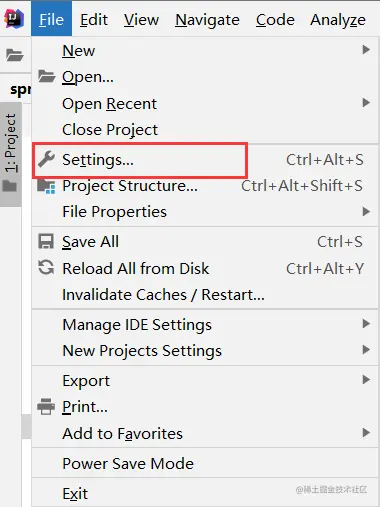
Task: Expand Manage IDE Settings submenu arrow
Action: (x=366, y=324)
